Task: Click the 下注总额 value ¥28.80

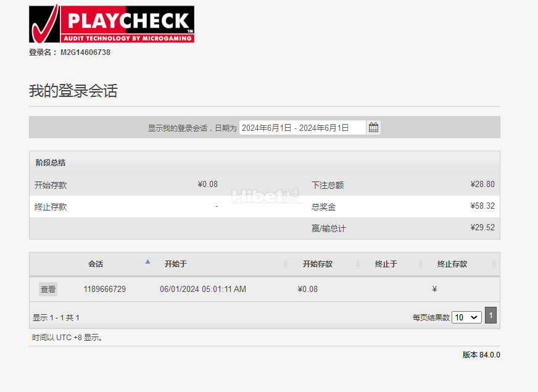Action: point(482,185)
